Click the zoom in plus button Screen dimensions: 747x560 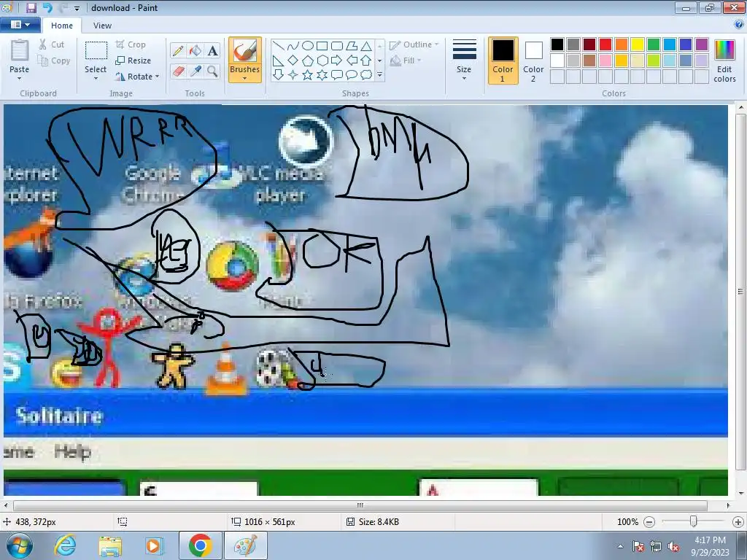coord(738,522)
